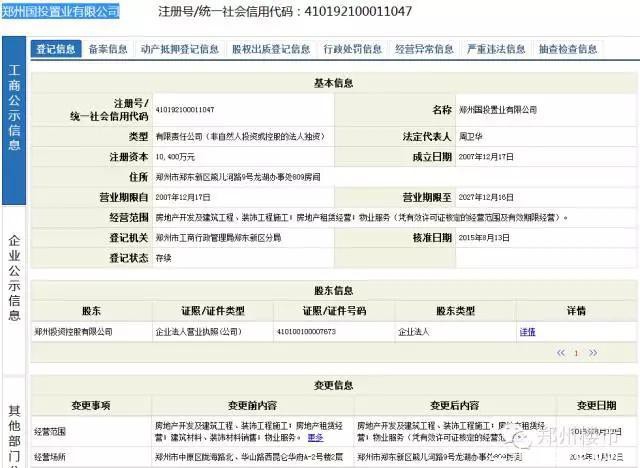Go to previous page of shareholder list
The image size is (640, 468).
click(561, 353)
